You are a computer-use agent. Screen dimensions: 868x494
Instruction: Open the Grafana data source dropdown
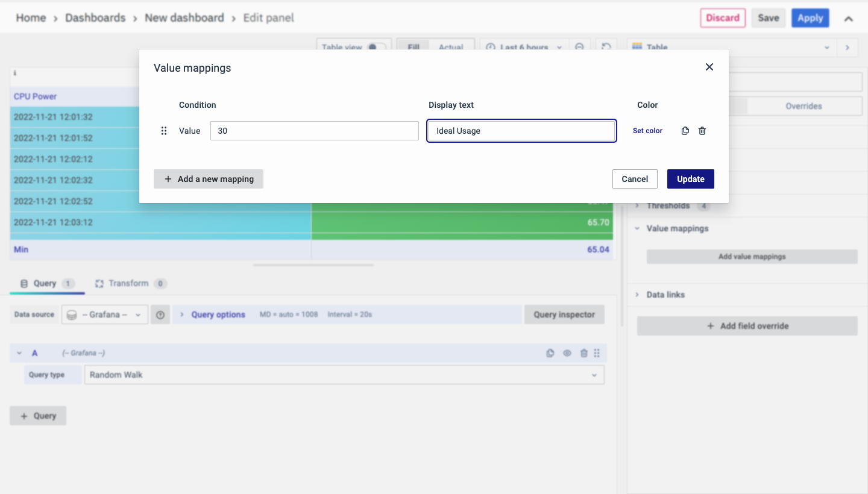tap(105, 314)
